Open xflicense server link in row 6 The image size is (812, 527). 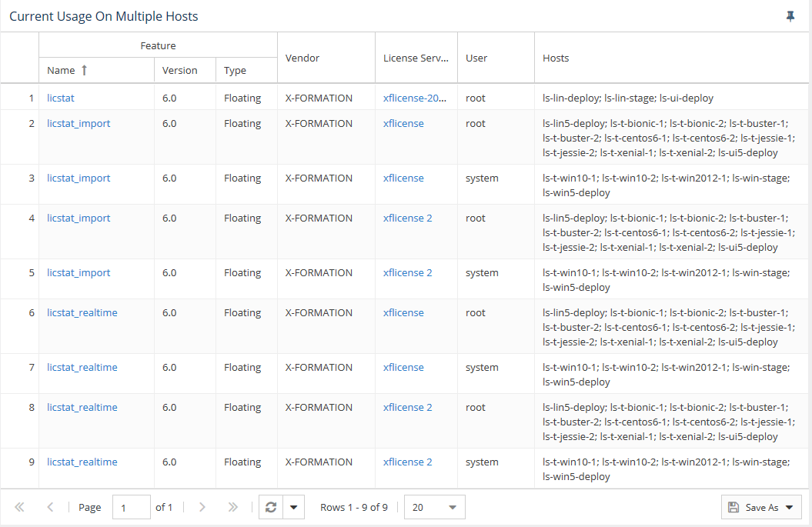click(x=403, y=312)
